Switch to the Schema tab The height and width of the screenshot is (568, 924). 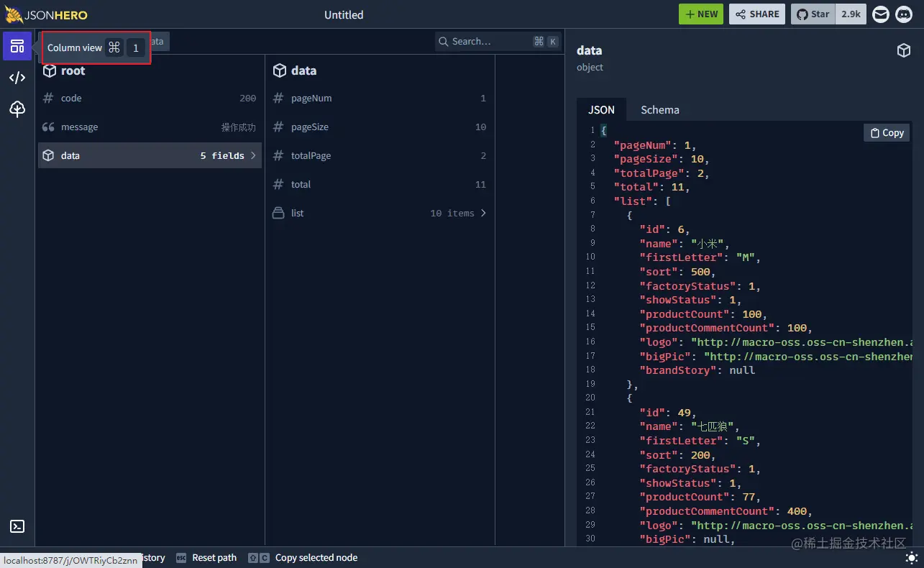tap(659, 109)
